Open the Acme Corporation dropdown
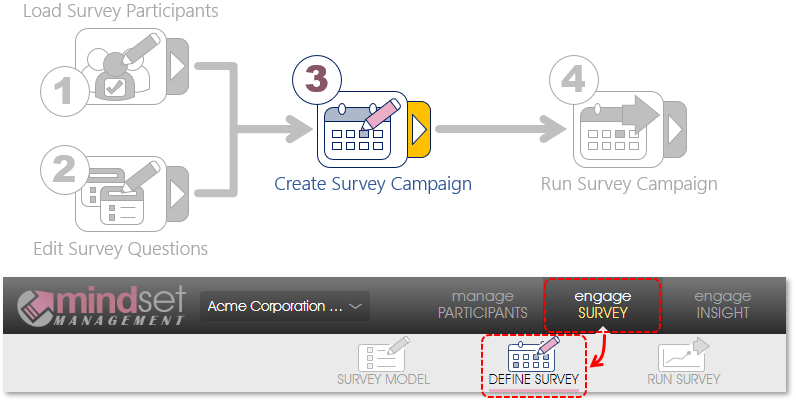 click(x=285, y=306)
